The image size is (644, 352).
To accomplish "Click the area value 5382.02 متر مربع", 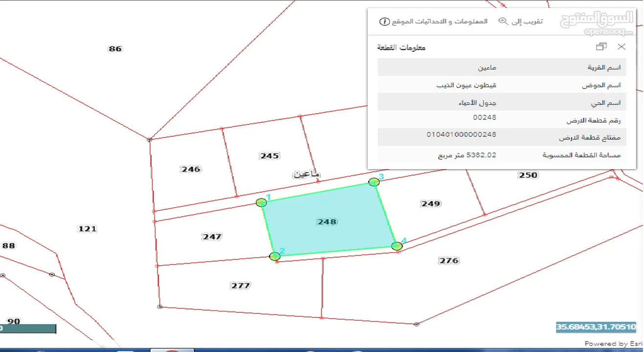I will coord(467,155).
